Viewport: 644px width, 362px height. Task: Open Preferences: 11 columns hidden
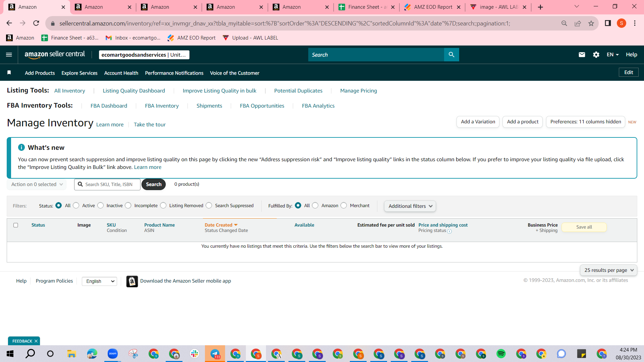586,122
